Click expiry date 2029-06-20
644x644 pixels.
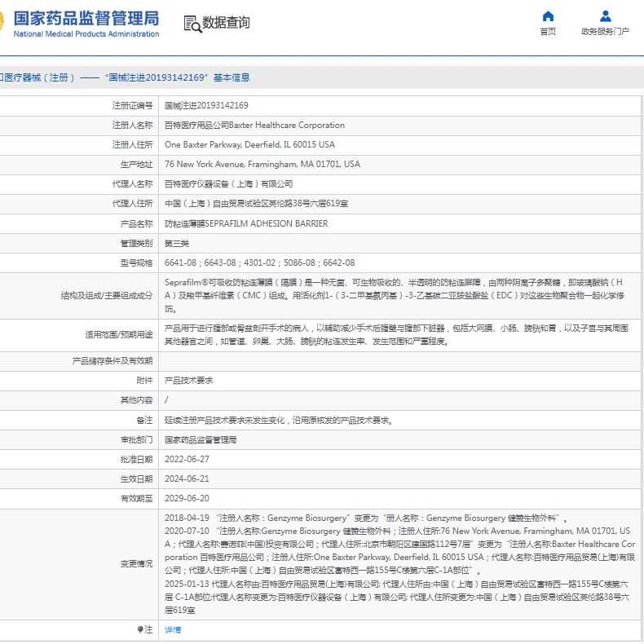[x=187, y=498]
